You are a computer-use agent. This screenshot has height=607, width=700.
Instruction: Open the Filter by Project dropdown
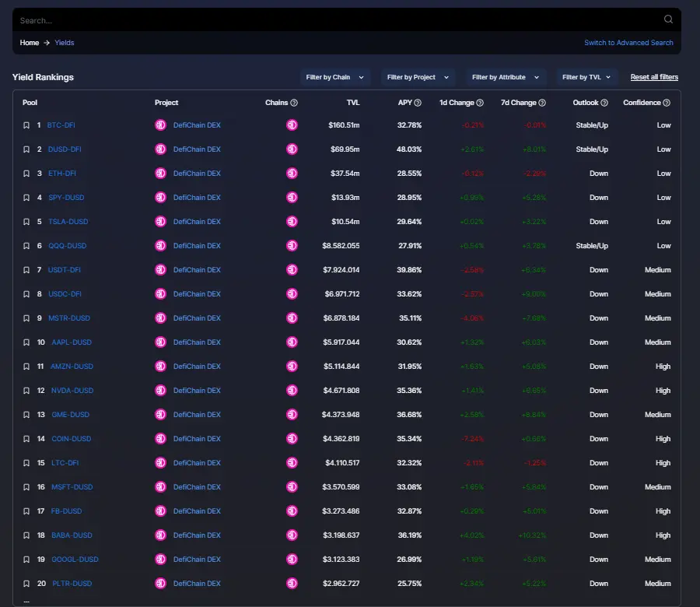418,77
